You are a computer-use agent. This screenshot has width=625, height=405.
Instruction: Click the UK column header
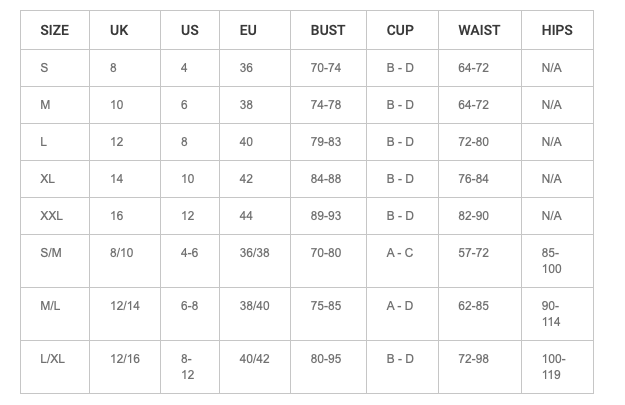point(119,30)
